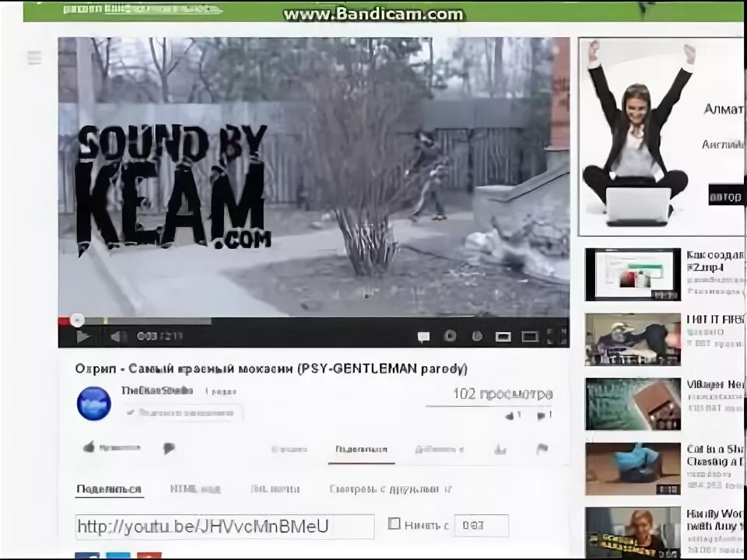Screen dimensions: 747x560
Task: Open the 'Смотреть с друзьями' sub-tab
Action: pos(391,489)
